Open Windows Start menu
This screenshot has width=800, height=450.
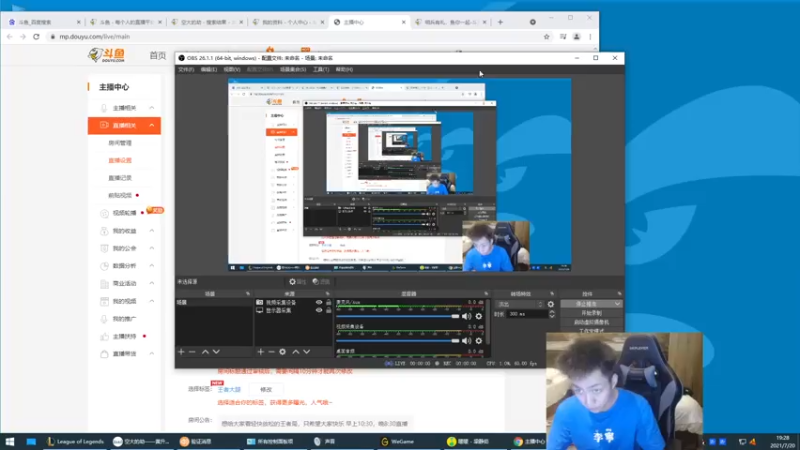pos(10,441)
